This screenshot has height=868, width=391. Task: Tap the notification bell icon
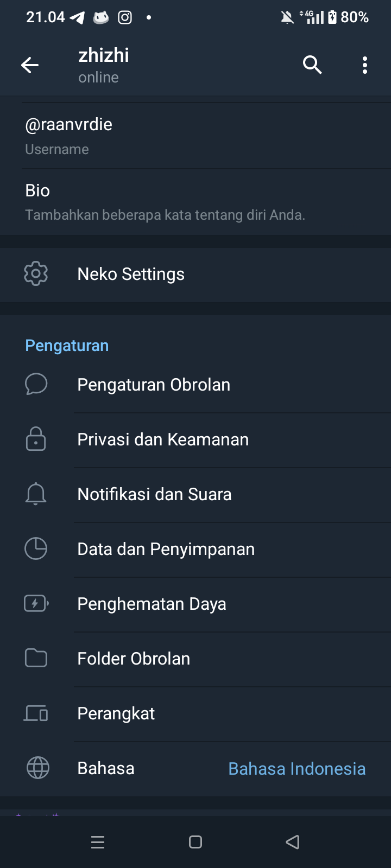click(x=36, y=494)
